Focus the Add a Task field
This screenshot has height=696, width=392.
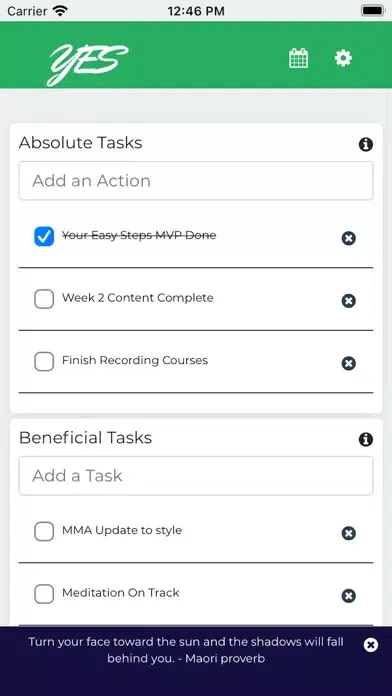coord(196,476)
